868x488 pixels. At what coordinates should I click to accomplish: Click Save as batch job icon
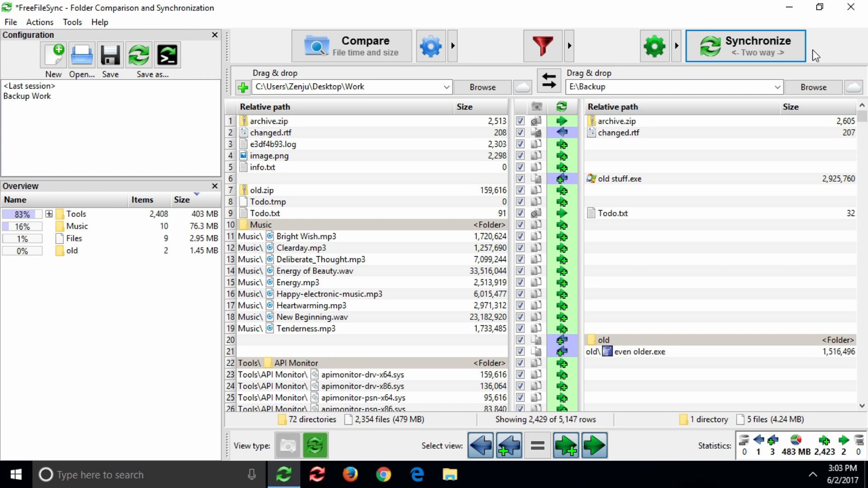(167, 55)
